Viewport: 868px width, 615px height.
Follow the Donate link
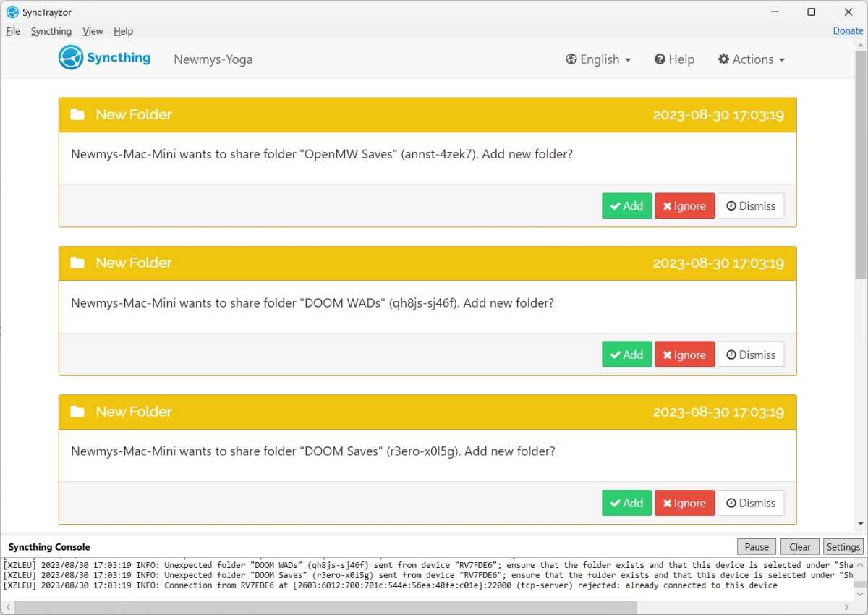click(x=848, y=30)
